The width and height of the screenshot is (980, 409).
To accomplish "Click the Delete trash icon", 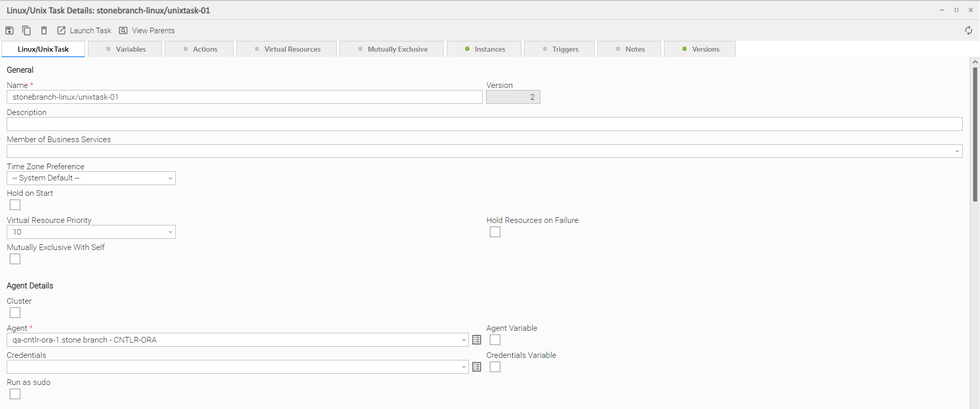I will pyautogui.click(x=44, y=31).
